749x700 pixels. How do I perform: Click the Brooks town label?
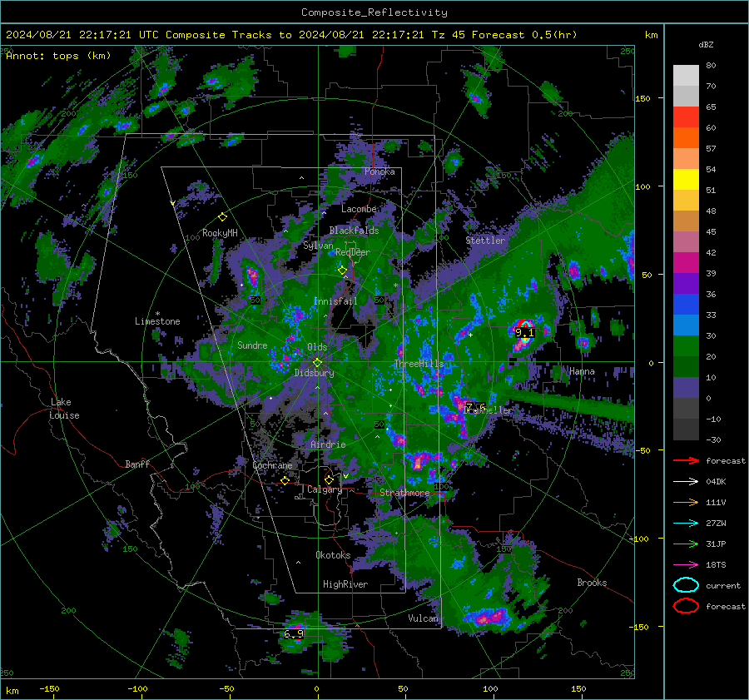592,583
